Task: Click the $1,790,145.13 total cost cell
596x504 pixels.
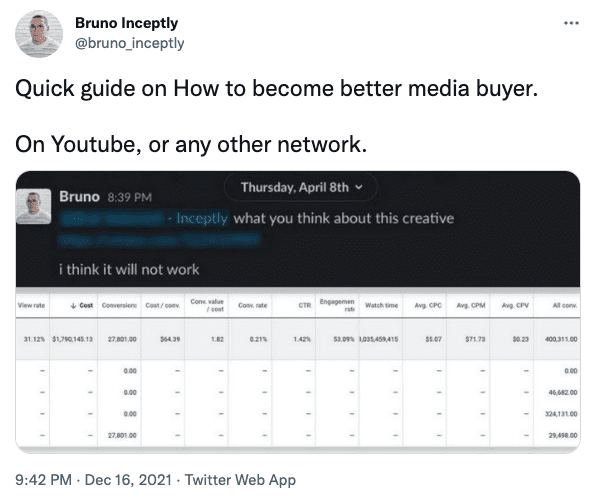Action: coord(72,339)
